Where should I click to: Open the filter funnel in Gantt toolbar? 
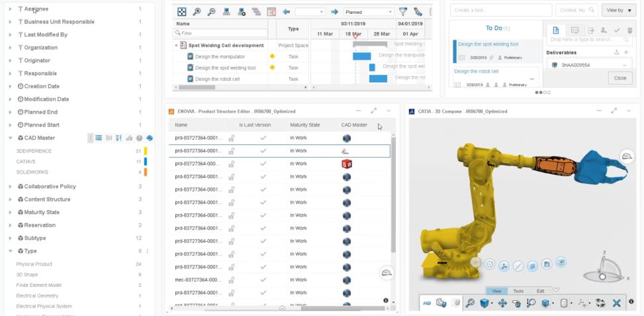403,12
